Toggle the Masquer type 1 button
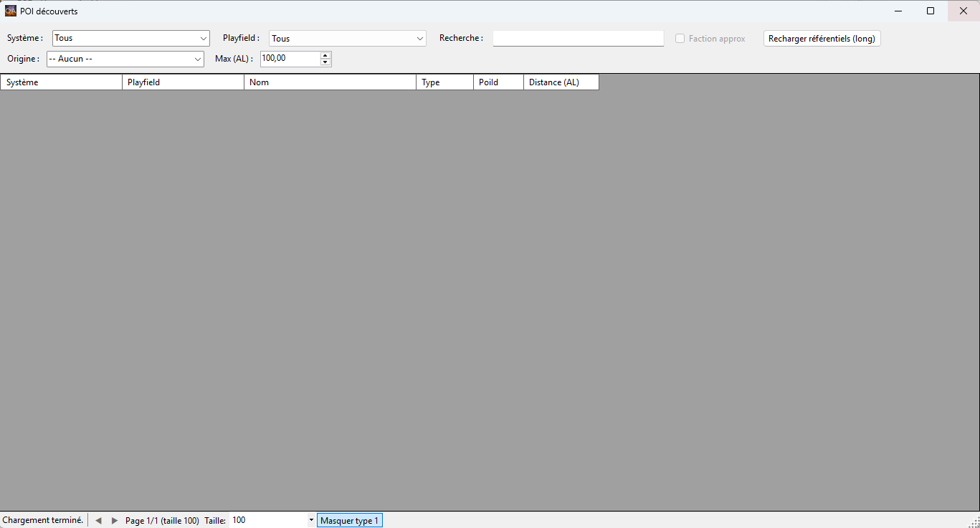 coord(349,521)
